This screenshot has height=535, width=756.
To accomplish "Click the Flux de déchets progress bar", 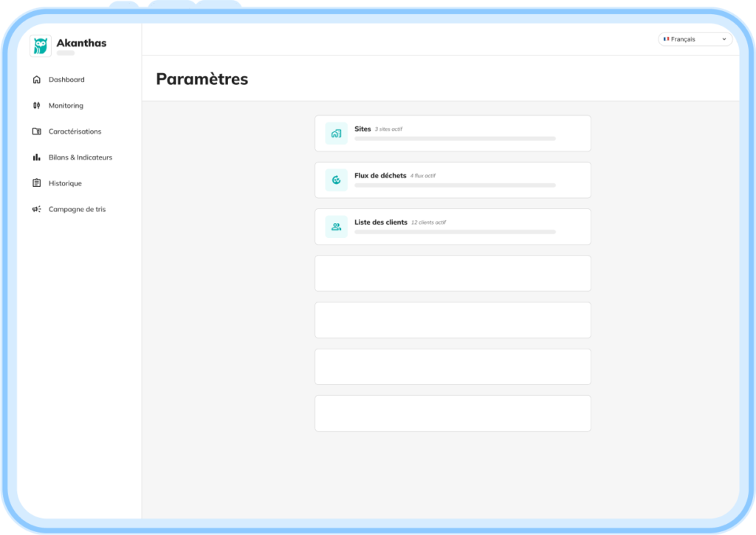I will point(455,185).
